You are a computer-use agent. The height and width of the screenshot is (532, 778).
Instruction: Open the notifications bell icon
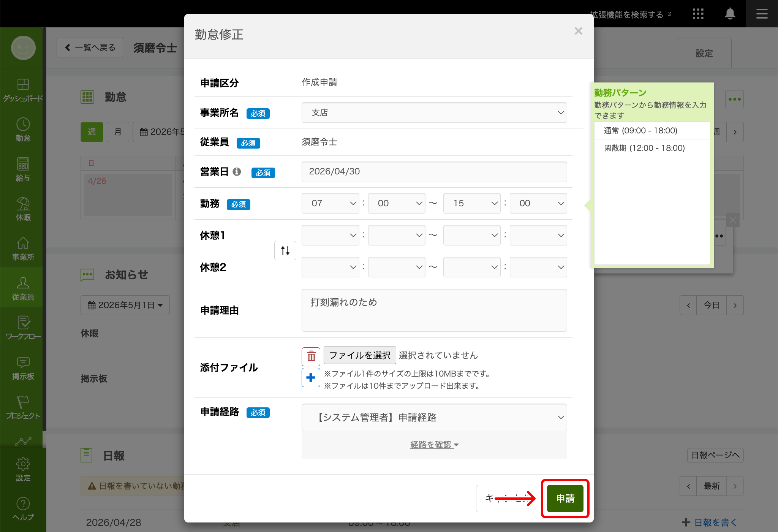[730, 14]
